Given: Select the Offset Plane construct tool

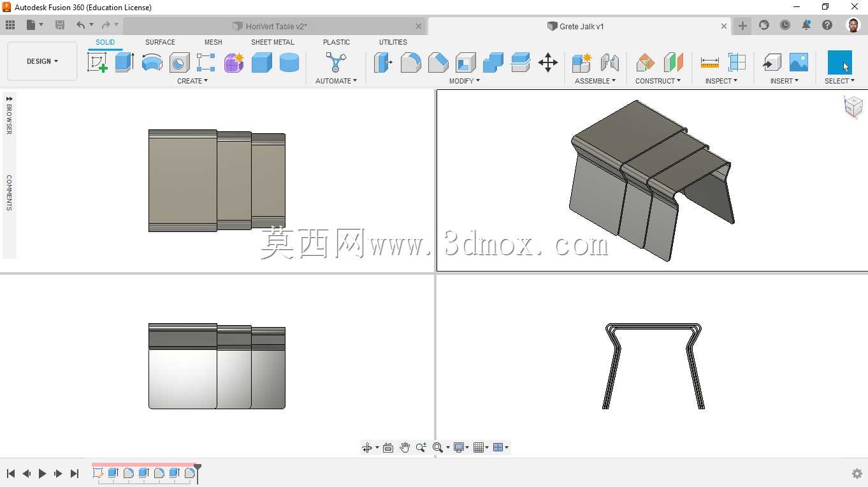Looking at the screenshot, I should point(646,62).
